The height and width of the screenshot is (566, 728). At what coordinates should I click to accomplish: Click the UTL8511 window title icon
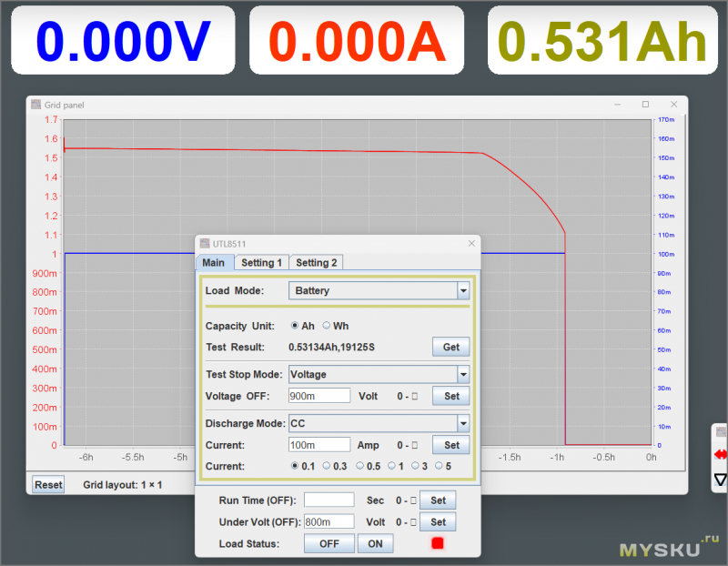pos(205,243)
